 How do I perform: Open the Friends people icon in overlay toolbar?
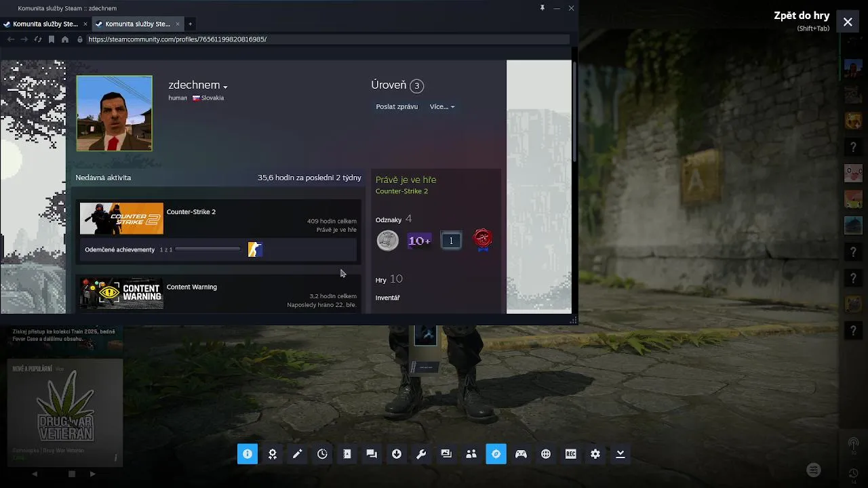pos(471,454)
